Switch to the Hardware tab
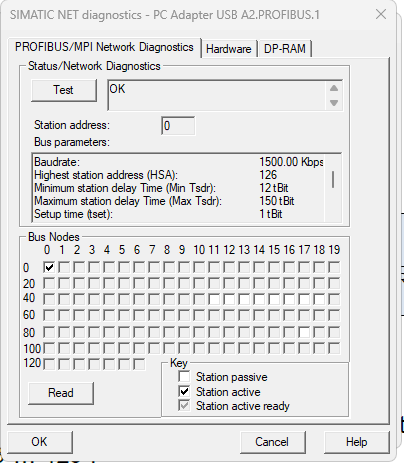 [229, 49]
